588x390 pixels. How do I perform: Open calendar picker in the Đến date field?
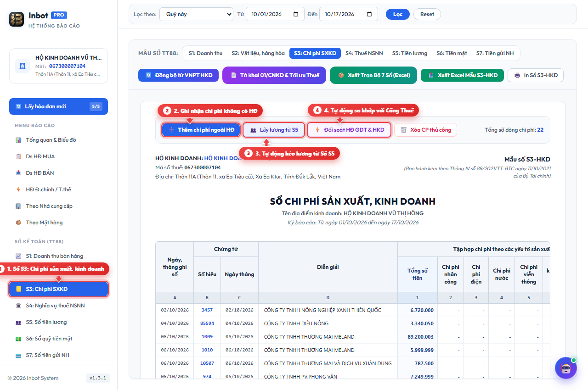click(370, 14)
